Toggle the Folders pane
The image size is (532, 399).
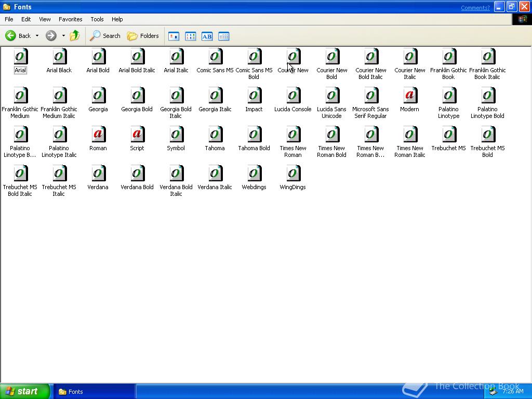pos(143,36)
